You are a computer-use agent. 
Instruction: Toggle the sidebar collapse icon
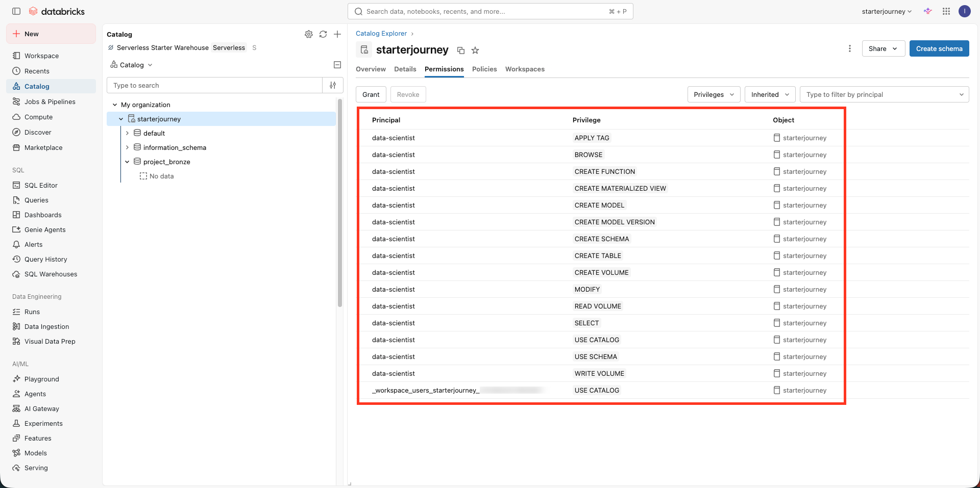[16, 11]
